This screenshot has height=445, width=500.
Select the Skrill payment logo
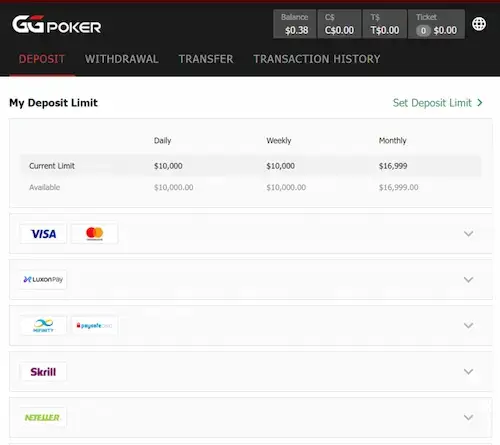tap(43, 371)
